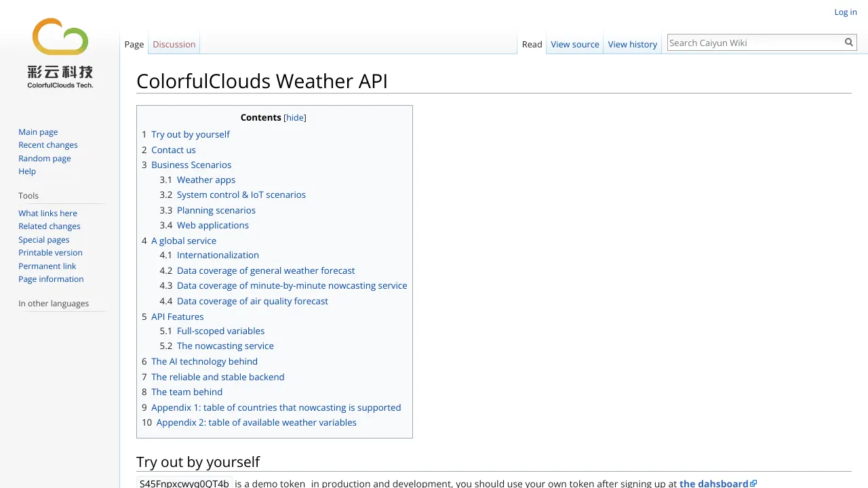Click the ColorfulClouds Tech logo
Image resolution: width=868 pixels, height=488 pixels.
[x=60, y=53]
